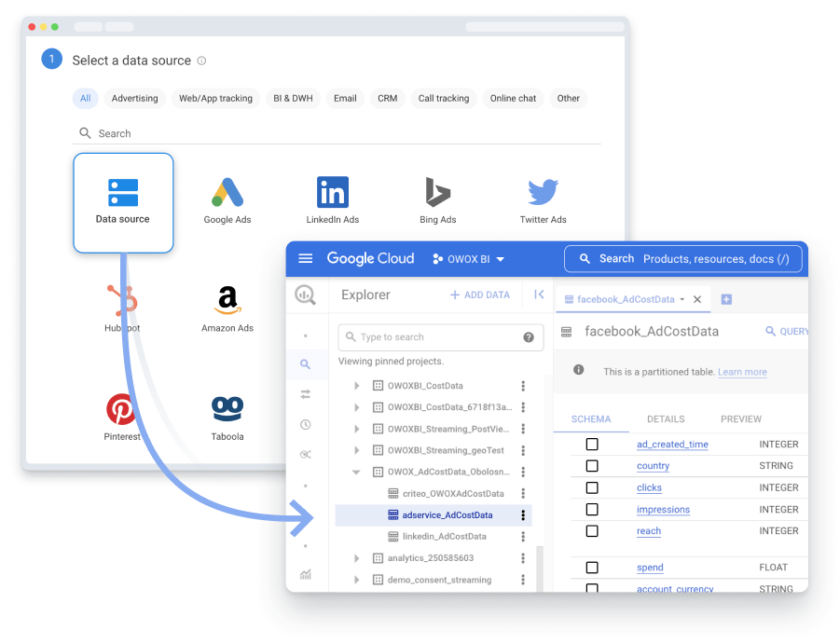This screenshot has height=644, width=840.
Task: Close the facebook_AdCostData tab
Action: (697, 299)
